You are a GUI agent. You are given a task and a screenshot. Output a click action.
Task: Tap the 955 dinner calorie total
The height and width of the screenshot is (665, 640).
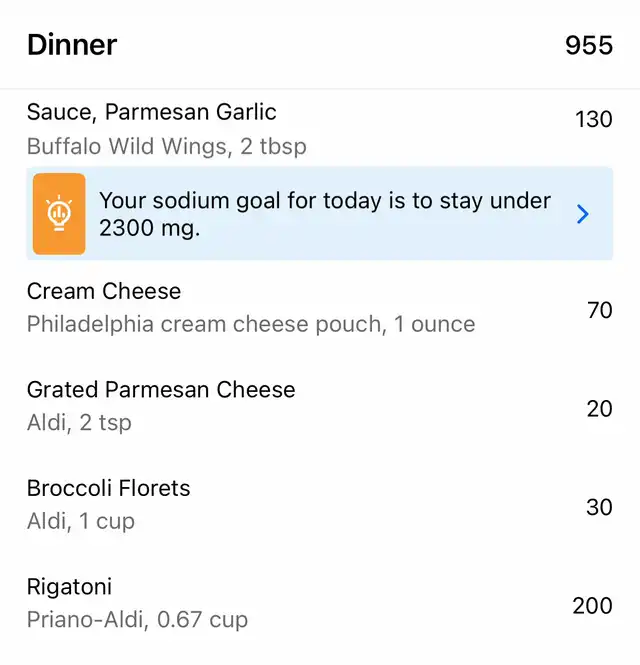point(589,45)
